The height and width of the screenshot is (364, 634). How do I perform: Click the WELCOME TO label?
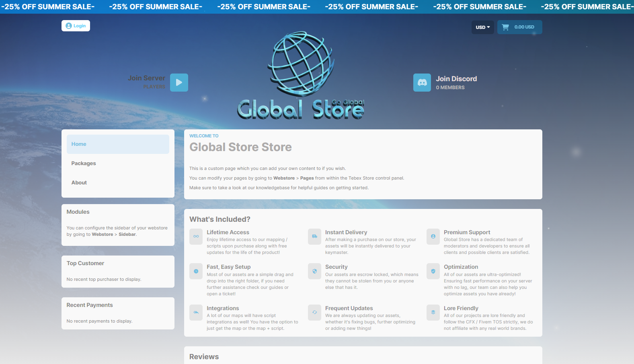pyautogui.click(x=204, y=136)
